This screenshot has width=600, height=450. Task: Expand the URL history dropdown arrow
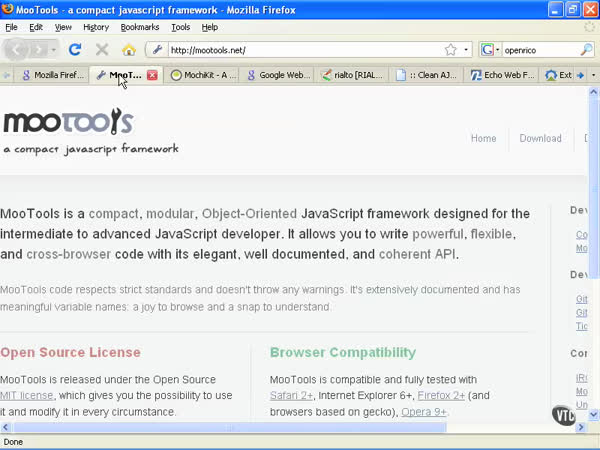(x=466, y=49)
